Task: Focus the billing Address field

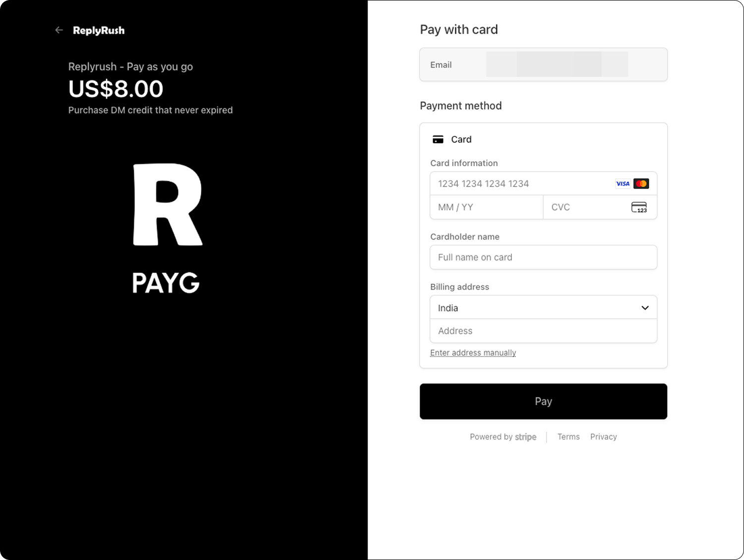Action: [544, 331]
